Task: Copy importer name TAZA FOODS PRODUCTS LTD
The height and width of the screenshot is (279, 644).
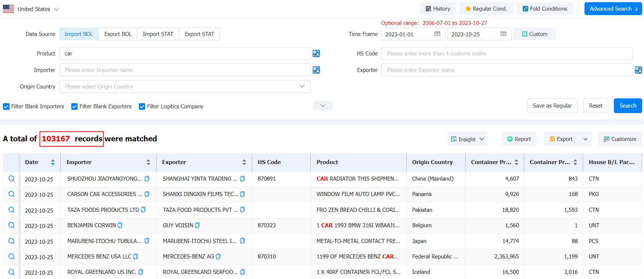Action: click(x=143, y=210)
